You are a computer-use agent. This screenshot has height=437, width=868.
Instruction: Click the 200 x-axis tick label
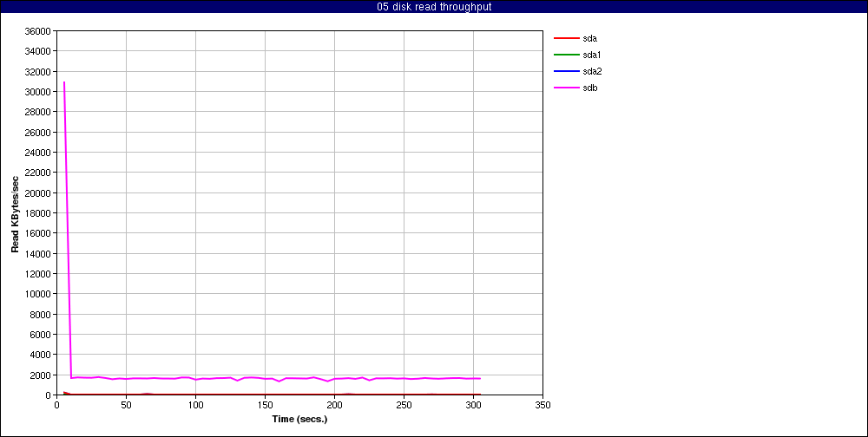click(334, 405)
